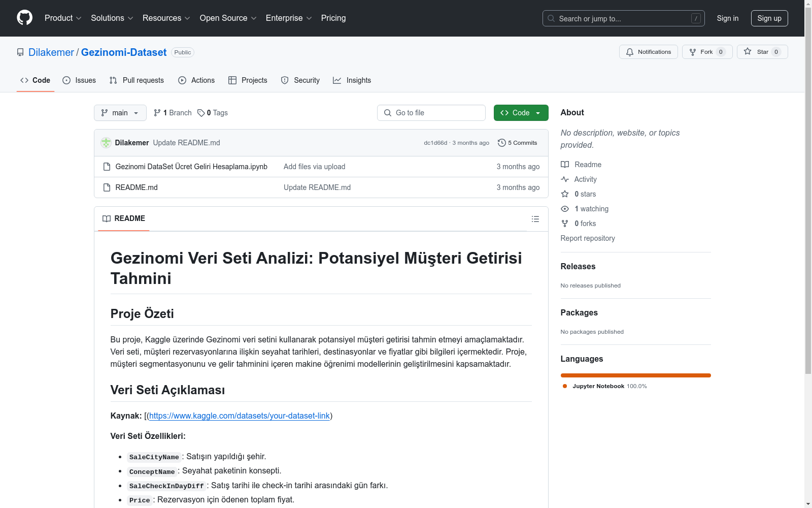Open the README.md file

[x=137, y=187]
